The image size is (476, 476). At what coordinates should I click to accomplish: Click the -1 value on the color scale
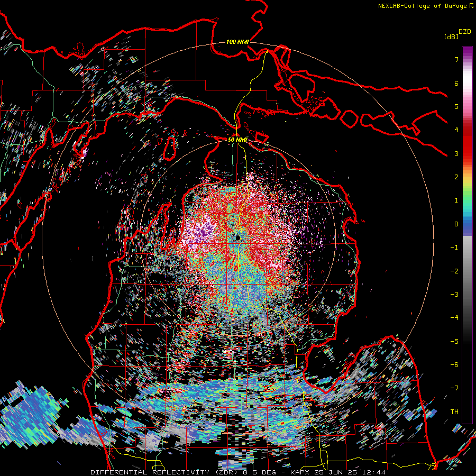click(454, 248)
